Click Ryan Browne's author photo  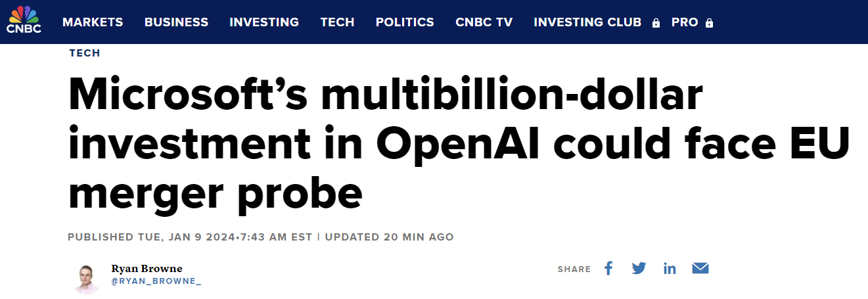pos(87,277)
